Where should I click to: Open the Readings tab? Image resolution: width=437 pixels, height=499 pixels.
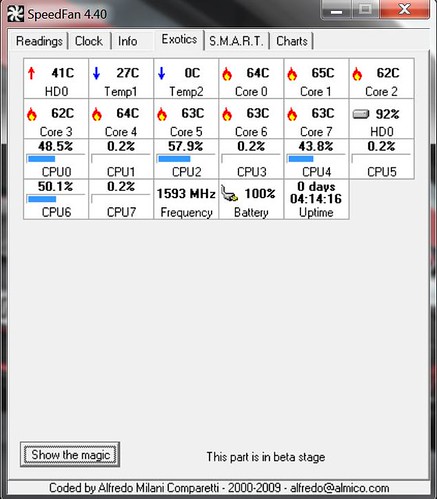pos(39,41)
